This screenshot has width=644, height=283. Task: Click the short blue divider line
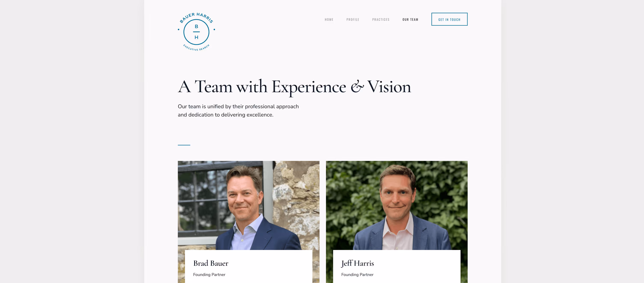point(184,145)
